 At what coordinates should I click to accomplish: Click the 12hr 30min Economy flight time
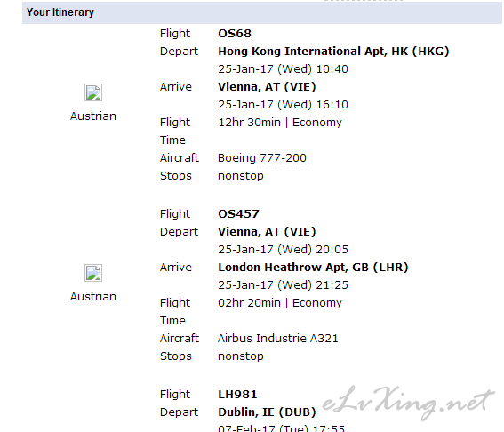(280, 123)
